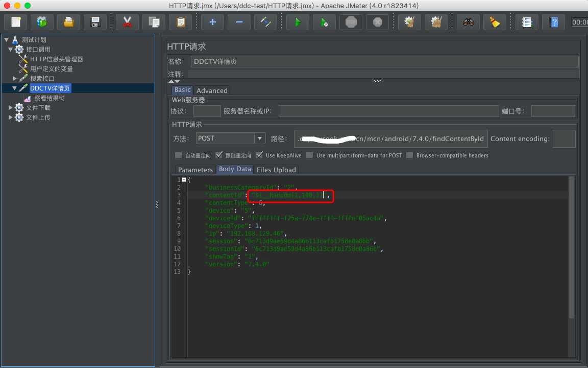The width and height of the screenshot is (588, 368).
Task: Click the New test plan toolbar icon
Action: point(16,22)
